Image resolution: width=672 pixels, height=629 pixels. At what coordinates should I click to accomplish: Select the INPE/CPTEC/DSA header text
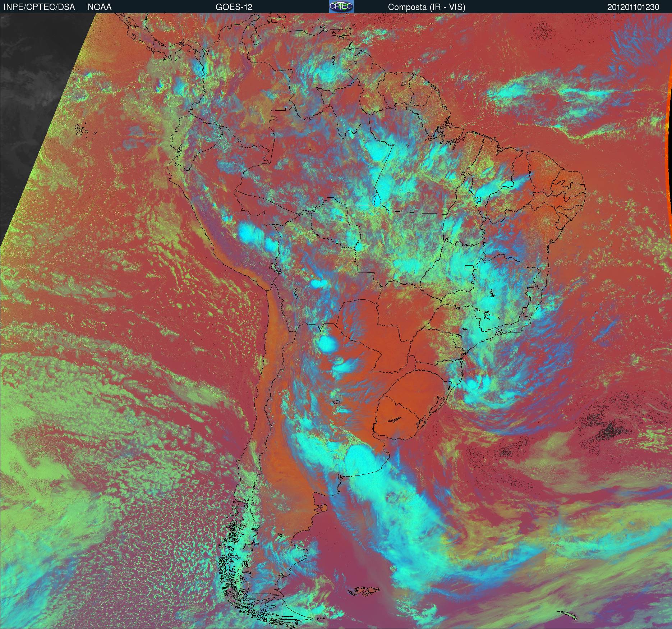pos(39,7)
